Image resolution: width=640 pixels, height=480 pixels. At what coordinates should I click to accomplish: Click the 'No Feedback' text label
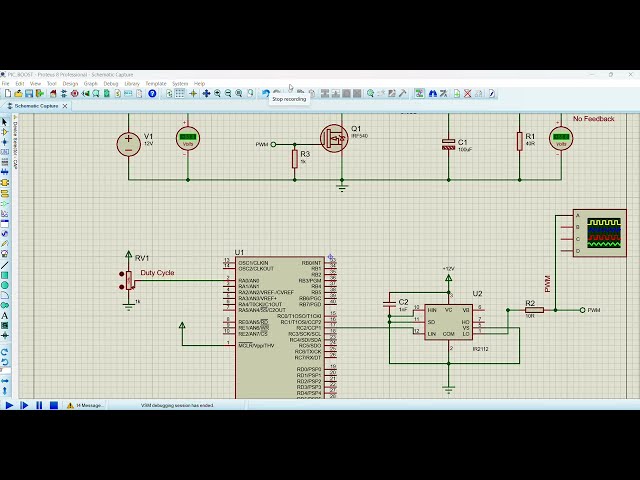[593, 119]
